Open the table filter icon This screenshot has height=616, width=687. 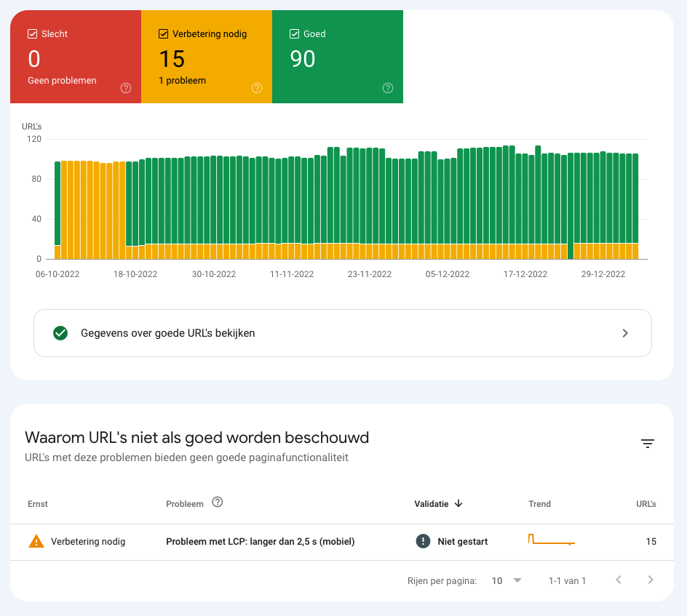(x=648, y=444)
